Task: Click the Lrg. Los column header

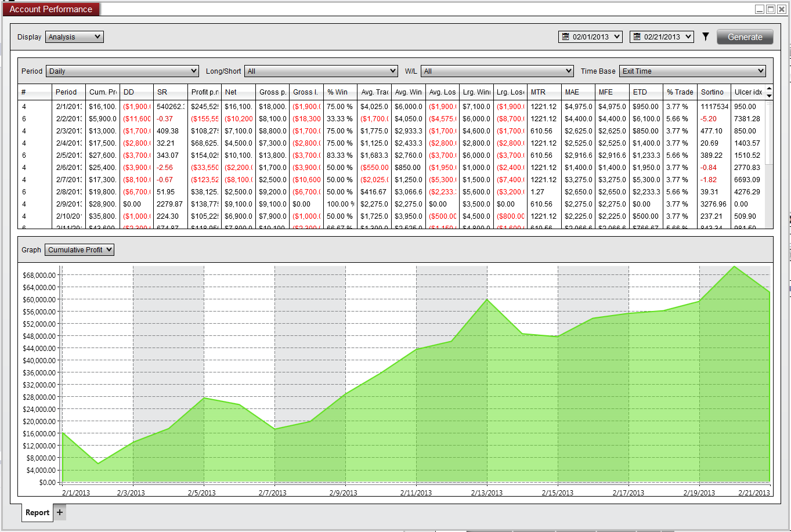Action: pyautogui.click(x=510, y=92)
